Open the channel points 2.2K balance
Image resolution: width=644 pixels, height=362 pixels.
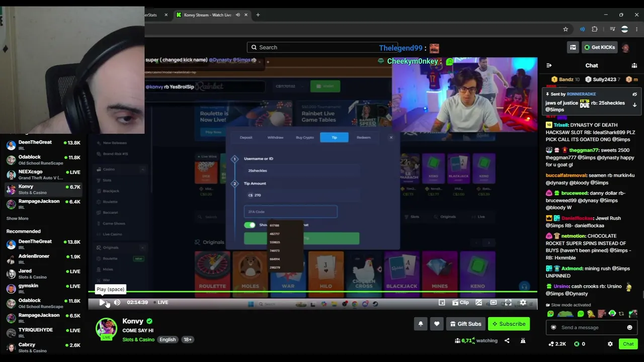point(556,344)
